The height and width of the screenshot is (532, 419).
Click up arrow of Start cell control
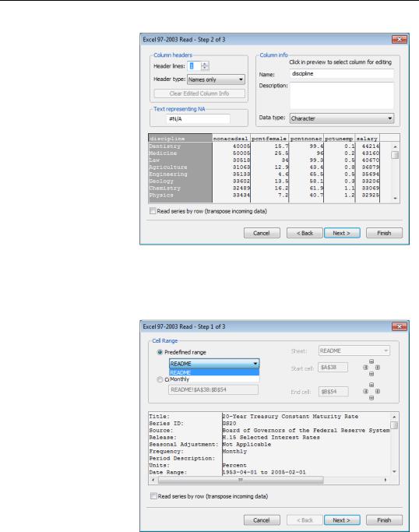(x=371, y=361)
